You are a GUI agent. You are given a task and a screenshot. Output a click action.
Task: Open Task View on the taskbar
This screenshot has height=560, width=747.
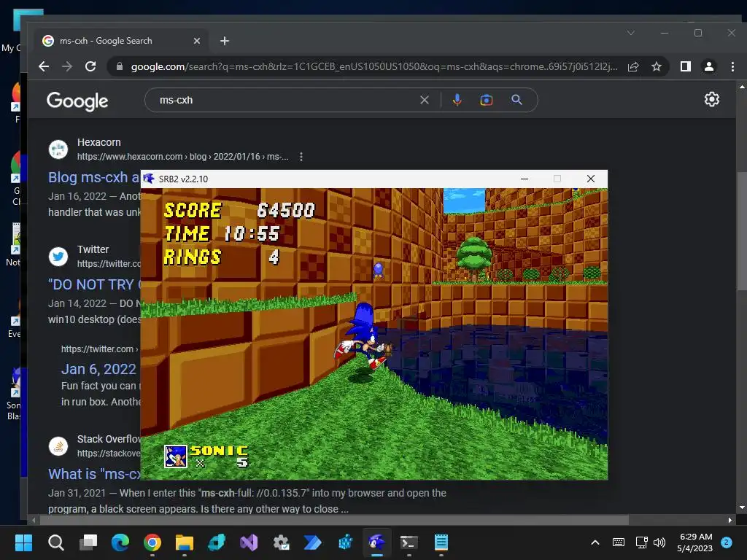pos(88,542)
